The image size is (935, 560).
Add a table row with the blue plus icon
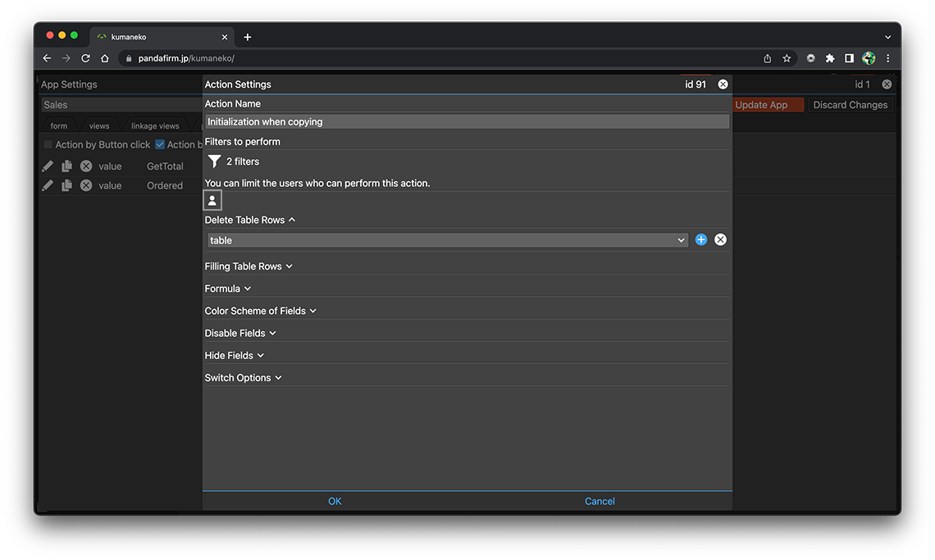tap(701, 239)
